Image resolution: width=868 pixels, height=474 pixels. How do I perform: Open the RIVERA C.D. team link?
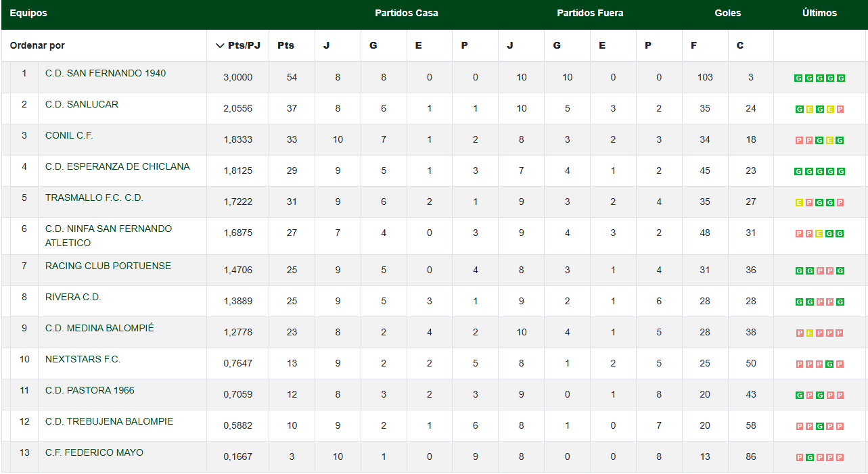[x=73, y=297]
